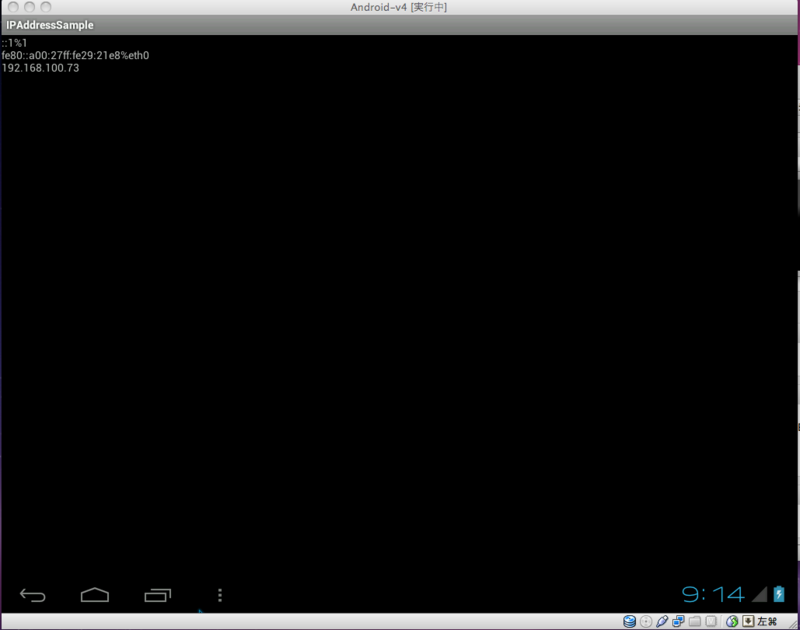The image size is (800, 630).
Task: Tap the Android back navigation icon
Action: tap(33, 595)
